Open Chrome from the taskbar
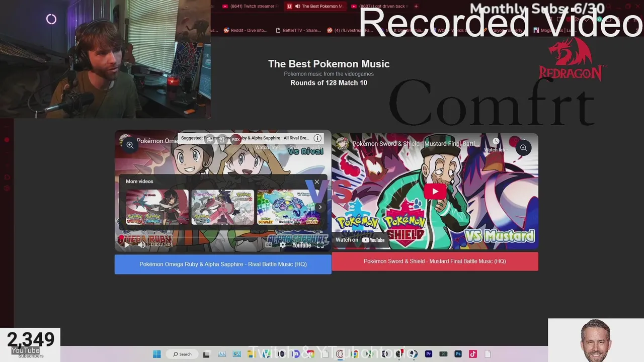This screenshot has width=644, height=362. coord(355,354)
